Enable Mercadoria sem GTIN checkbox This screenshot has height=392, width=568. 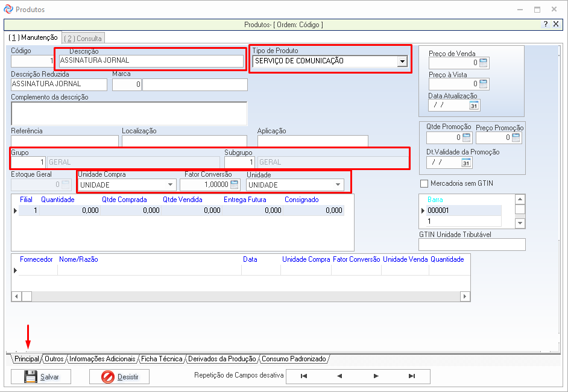424,183
